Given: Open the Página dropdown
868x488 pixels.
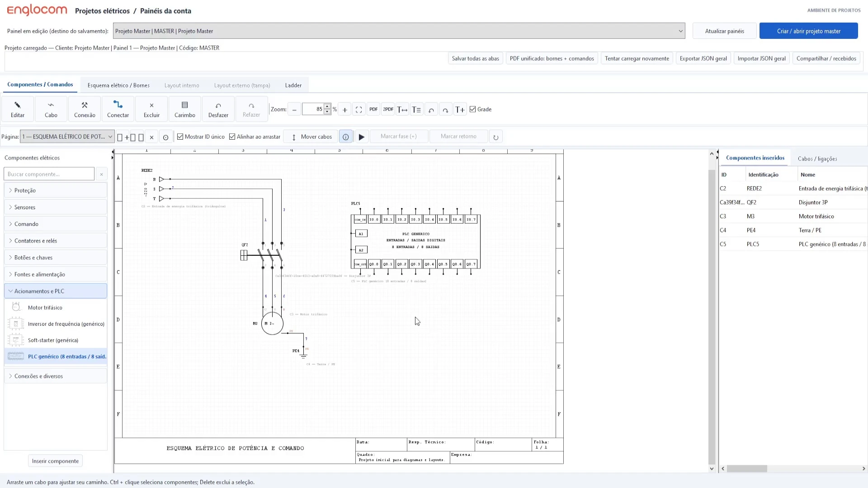Looking at the screenshot, I should [x=67, y=136].
